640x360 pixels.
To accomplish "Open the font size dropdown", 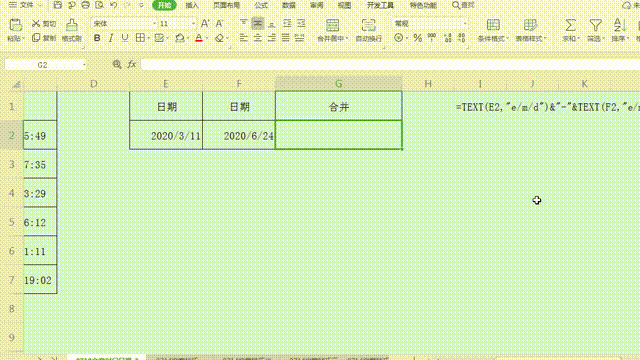I will pyautogui.click(x=193, y=24).
